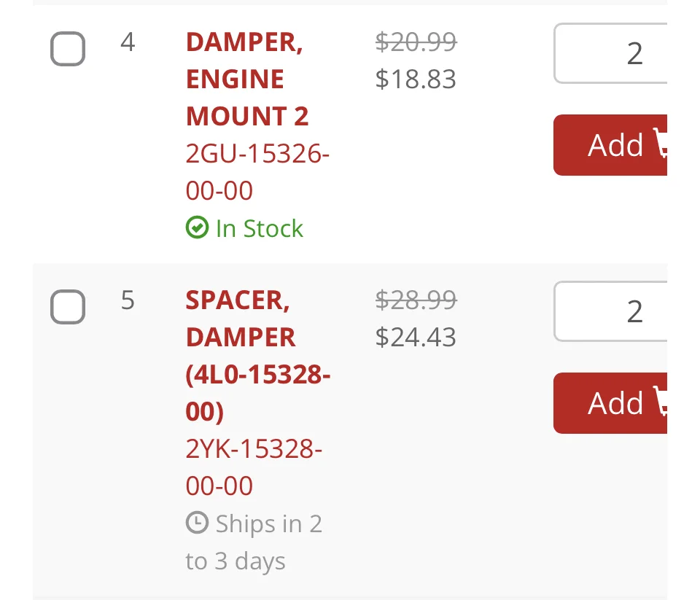
Task: Click the In Stock status text
Action: (259, 229)
